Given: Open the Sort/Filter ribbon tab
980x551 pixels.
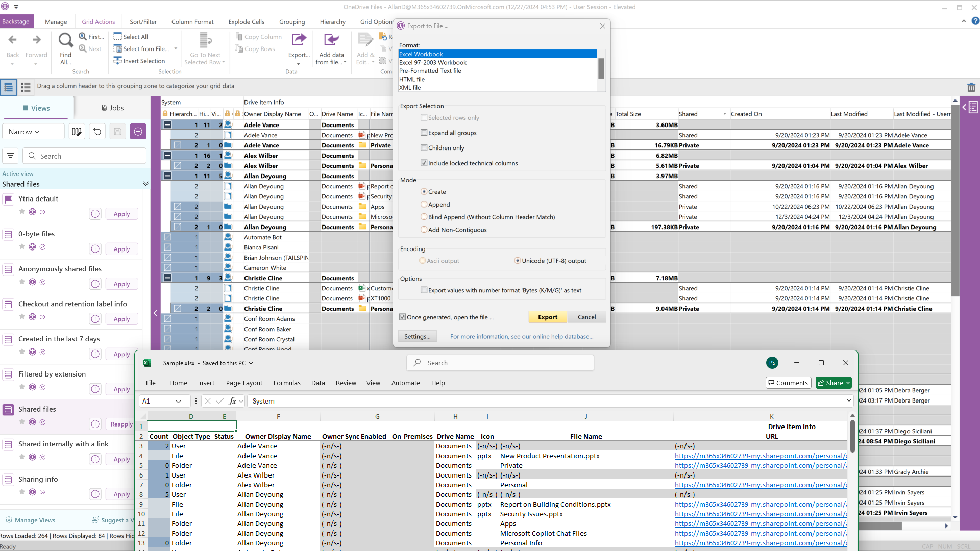Looking at the screenshot, I should pyautogui.click(x=143, y=22).
